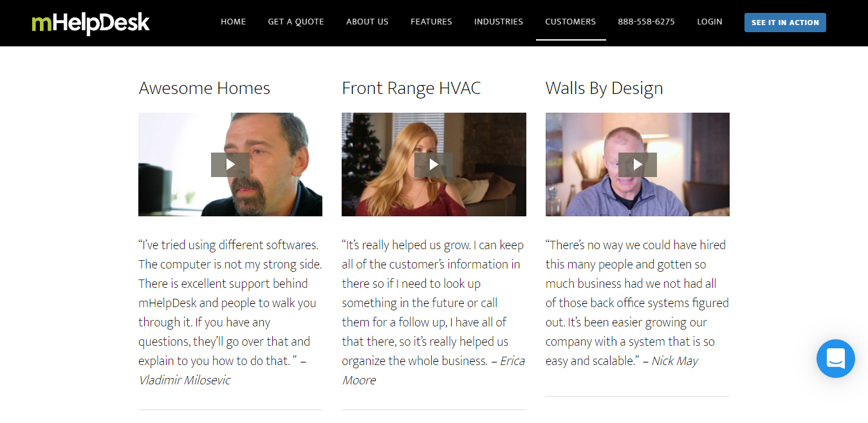Click the Walls By Design heading
The width and height of the screenshot is (868, 423).
604,88
